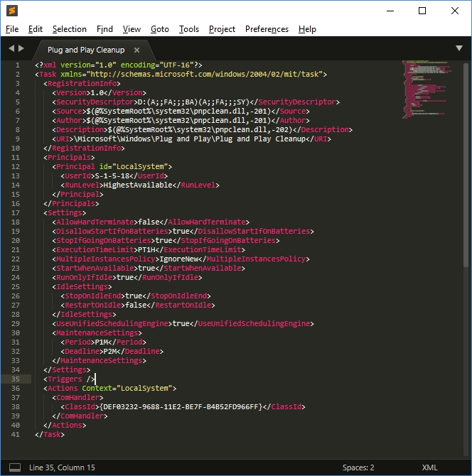Click the Sublime Text logo in title bar
The width and height of the screenshot is (472, 476).
(12, 11)
